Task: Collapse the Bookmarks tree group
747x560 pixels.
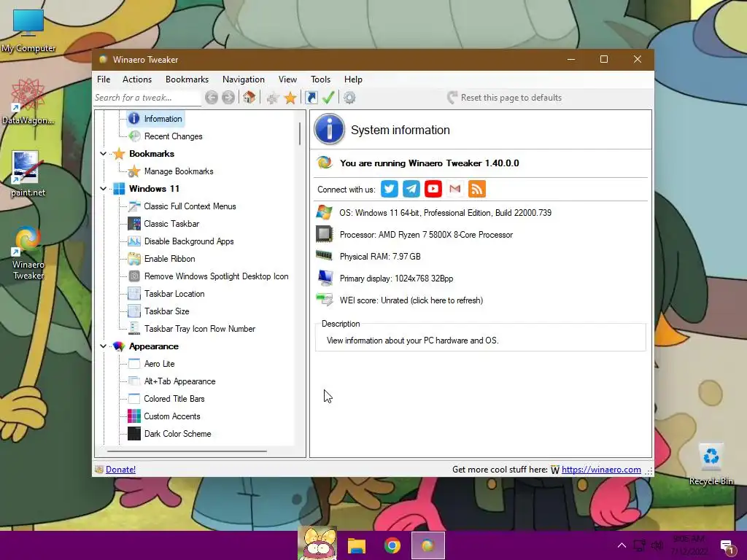Action: pyautogui.click(x=103, y=154)
